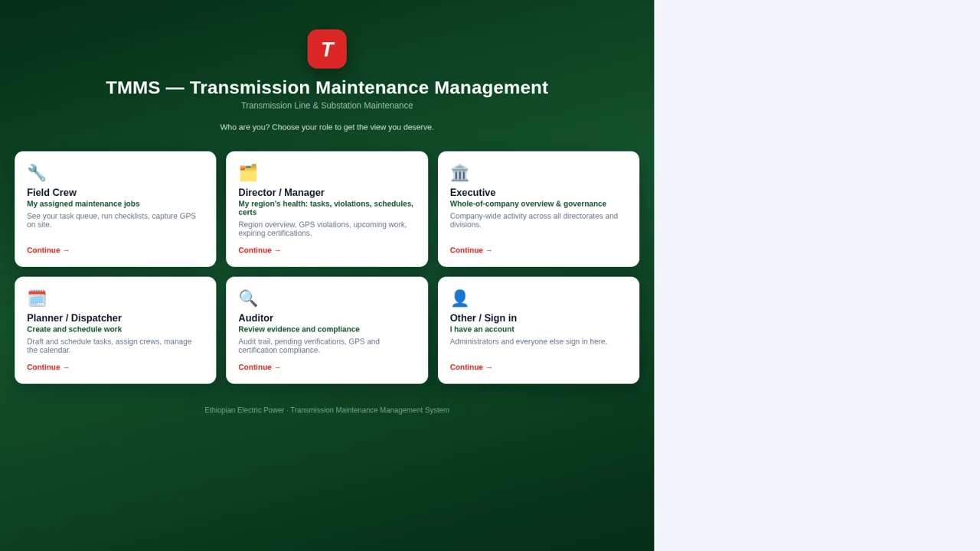
Task: Click 'Region overview, GPS violations' description
Action: point(322,229)
